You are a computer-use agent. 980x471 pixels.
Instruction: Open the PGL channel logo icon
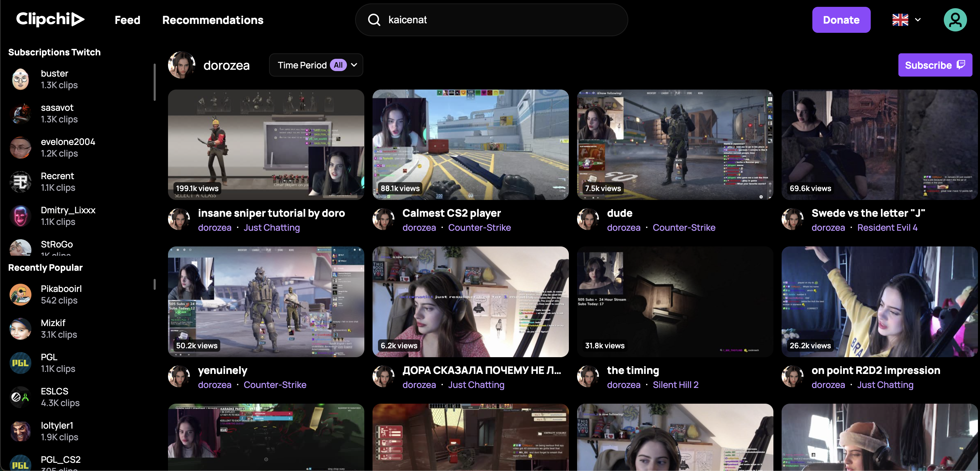20,363
